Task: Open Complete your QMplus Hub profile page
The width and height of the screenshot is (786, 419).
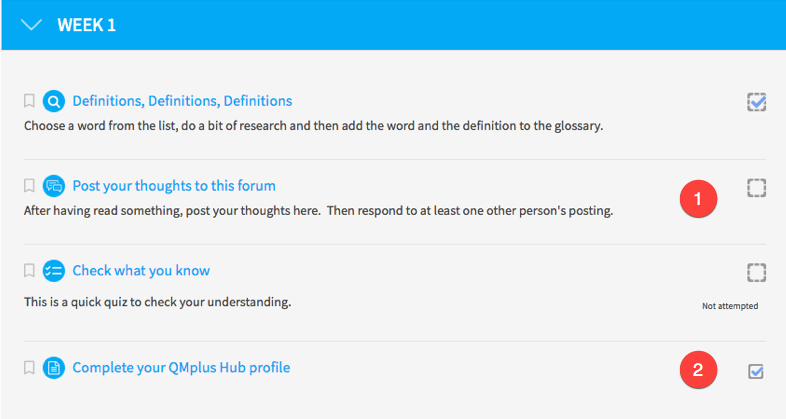Action: (181, 368)
